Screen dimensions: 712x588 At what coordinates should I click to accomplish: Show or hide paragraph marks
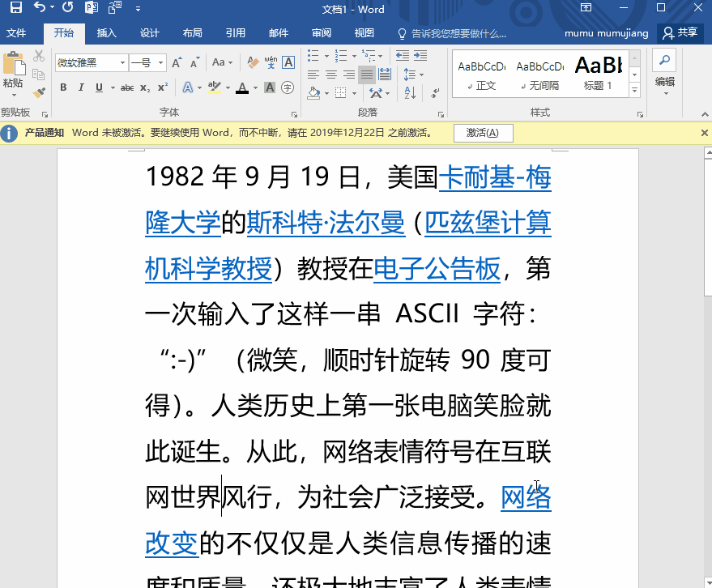click(435, 92)
